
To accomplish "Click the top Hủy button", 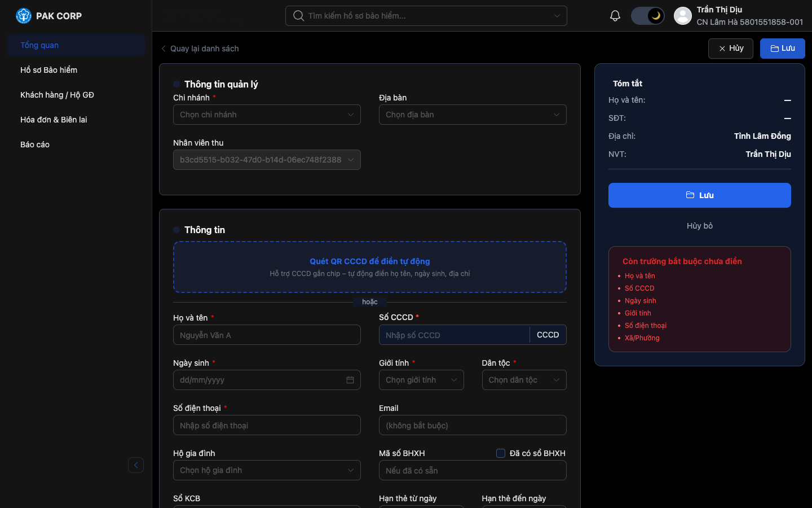I will pyautogui.click(x=731, y=49).
